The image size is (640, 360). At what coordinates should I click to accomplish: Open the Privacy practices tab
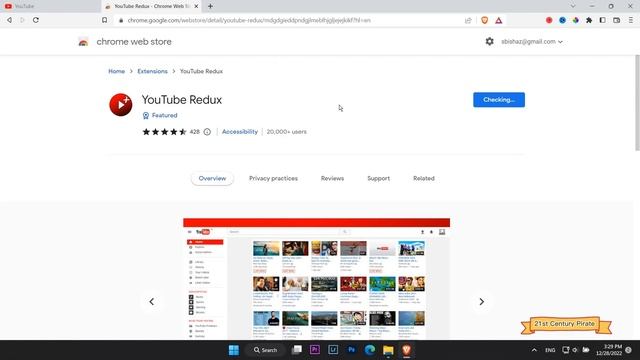click(x=273, y=178)
